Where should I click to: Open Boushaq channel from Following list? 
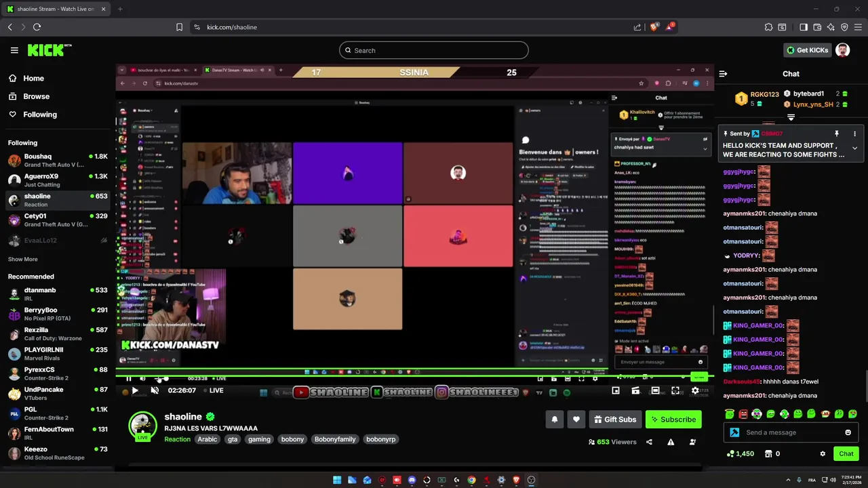pyautogui.click(x=58, y=161)
